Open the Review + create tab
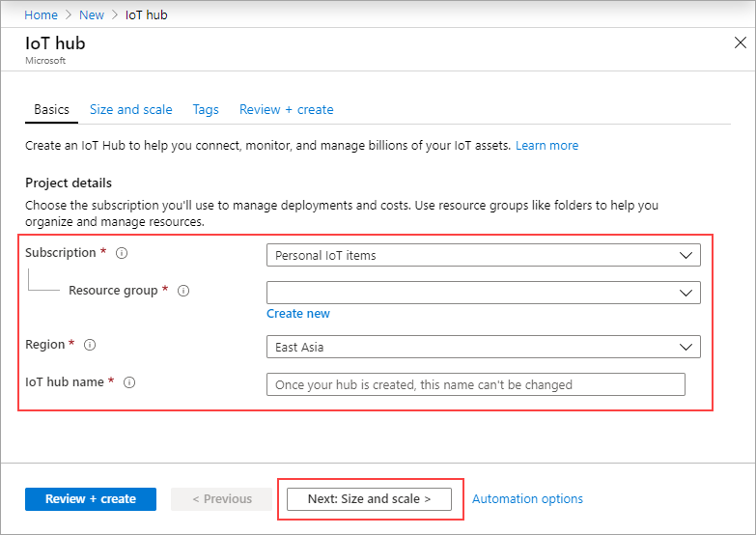 click(286, 110)
